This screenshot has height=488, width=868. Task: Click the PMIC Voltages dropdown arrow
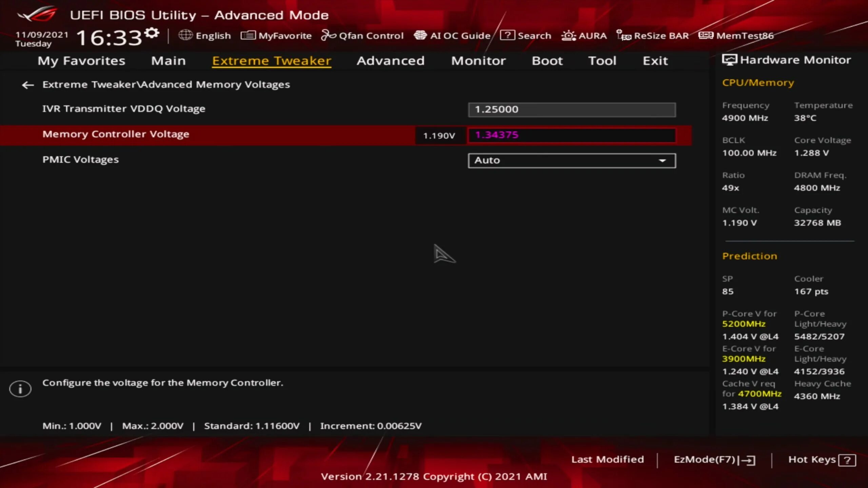(662, 161)
